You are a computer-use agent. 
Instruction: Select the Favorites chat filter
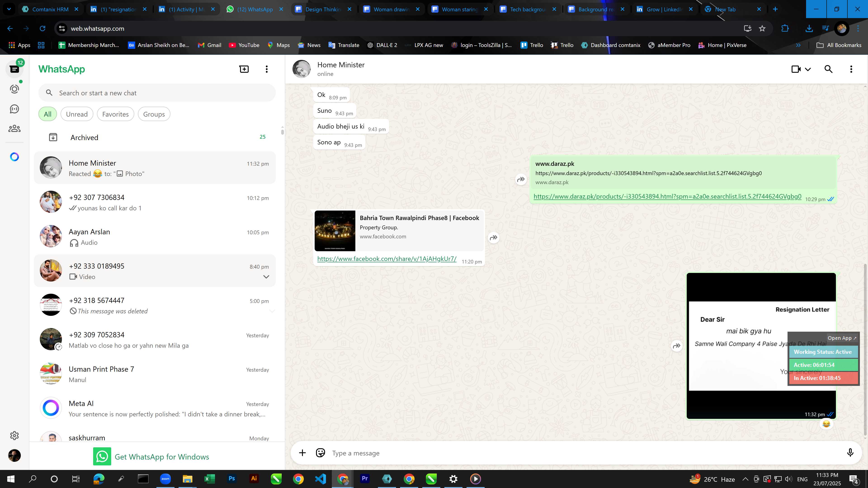tap(115, 114)
